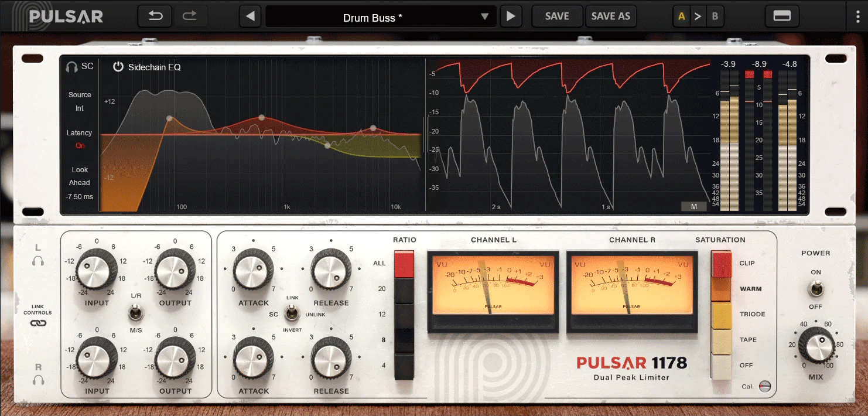868x416 pixels.
Task: Set the Saturation selector to WARM
Action: 720,288
